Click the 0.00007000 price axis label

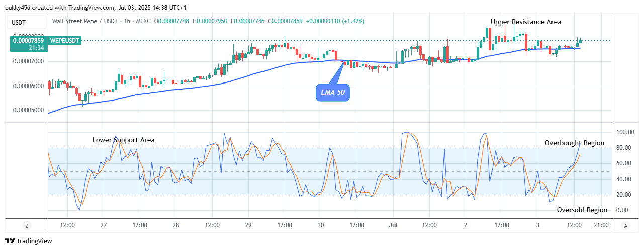(29, 61)
